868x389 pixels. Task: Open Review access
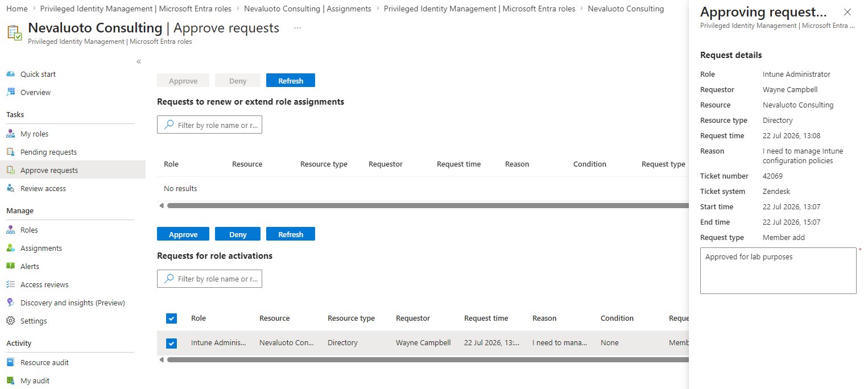[43, 188]
